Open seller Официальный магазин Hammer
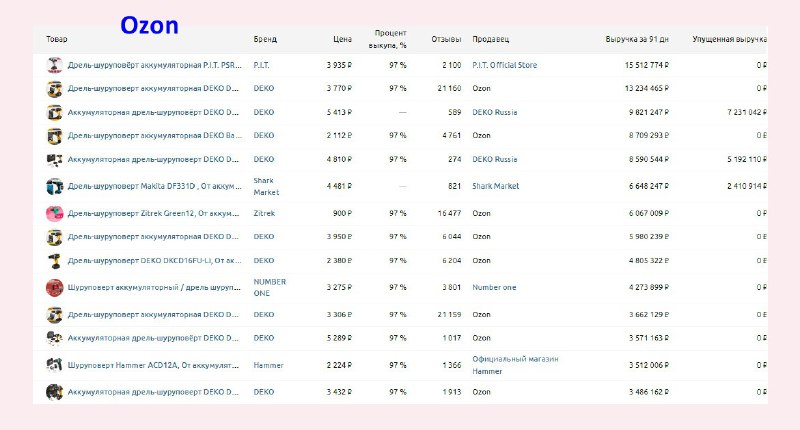Screen dimensions: 800x430 tap(515, 365)
